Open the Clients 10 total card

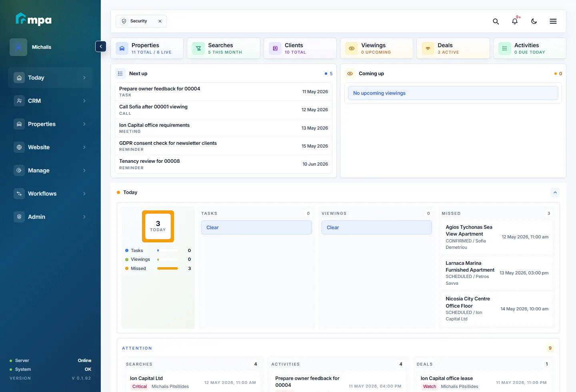pos(300,48)
